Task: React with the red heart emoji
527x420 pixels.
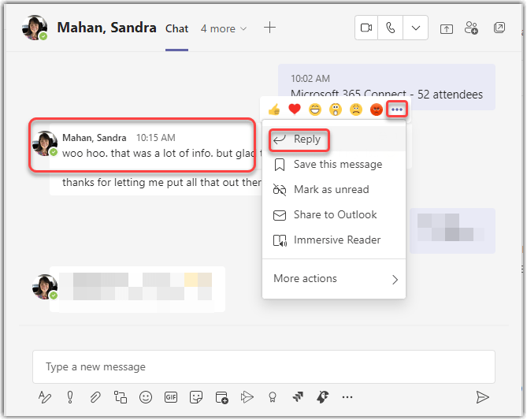Action: 295,110
